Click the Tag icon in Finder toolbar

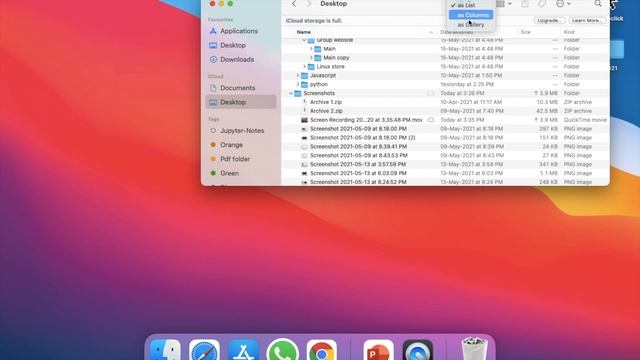(542, 4)
